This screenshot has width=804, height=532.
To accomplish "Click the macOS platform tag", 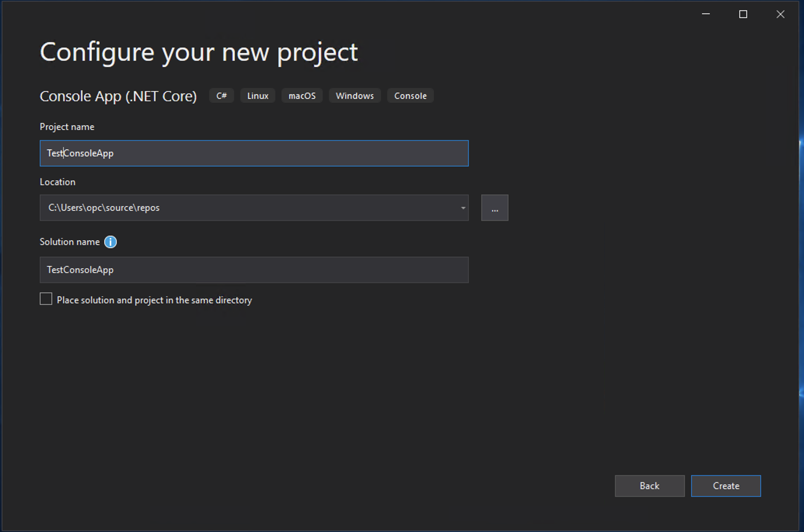I will coord(302,96).
